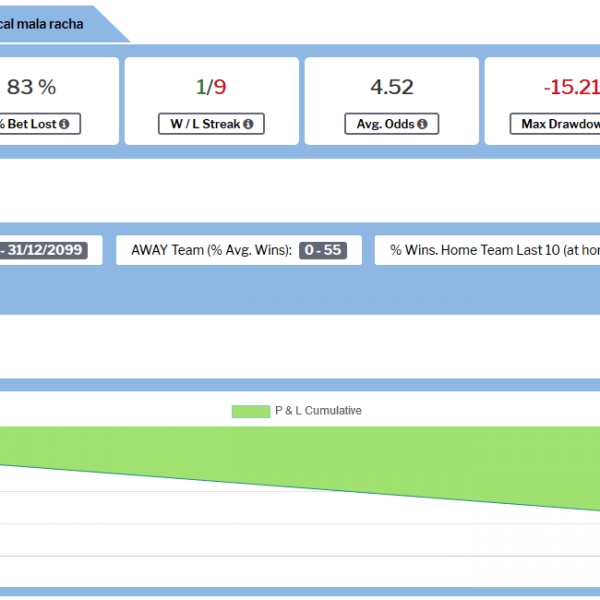Click the info icon beside Bet Lost
The height and width of the screenshot is (600, 600).
pos(64,124)
